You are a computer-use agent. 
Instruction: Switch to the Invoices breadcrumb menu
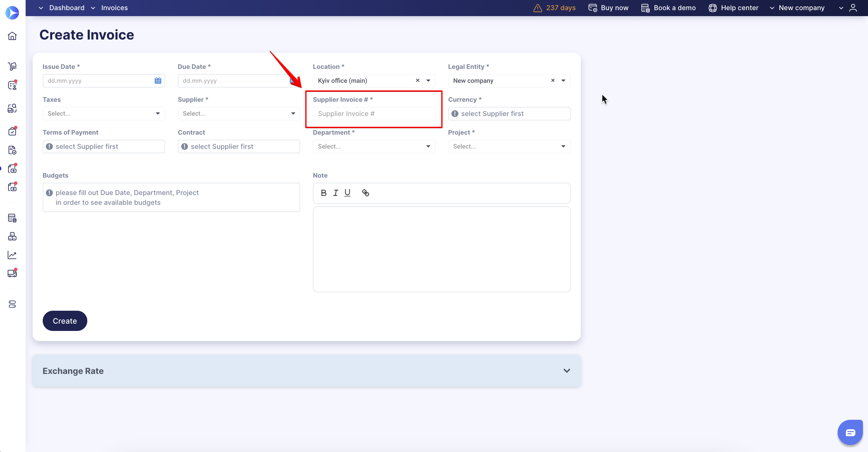[115, 7]
